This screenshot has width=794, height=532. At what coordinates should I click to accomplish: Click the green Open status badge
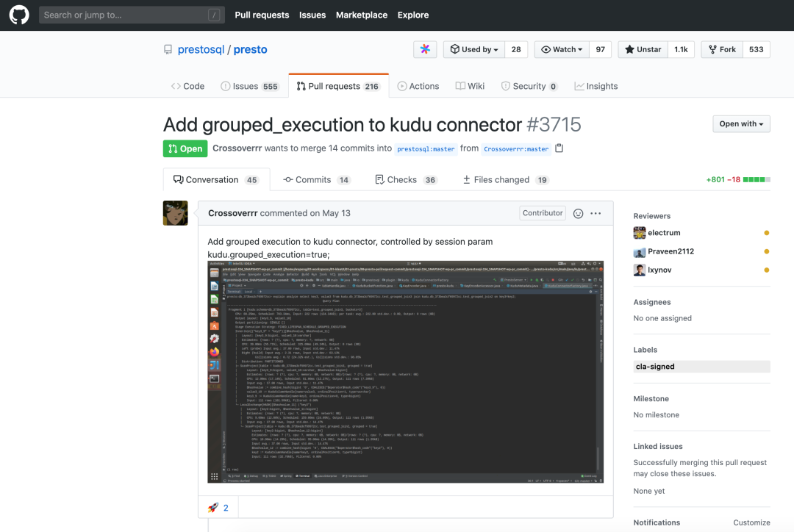tap(185, 149)
